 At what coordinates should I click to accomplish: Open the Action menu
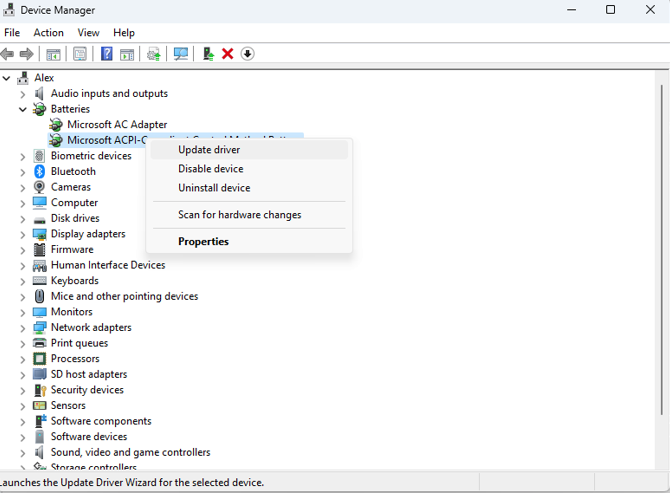(49, 33)
